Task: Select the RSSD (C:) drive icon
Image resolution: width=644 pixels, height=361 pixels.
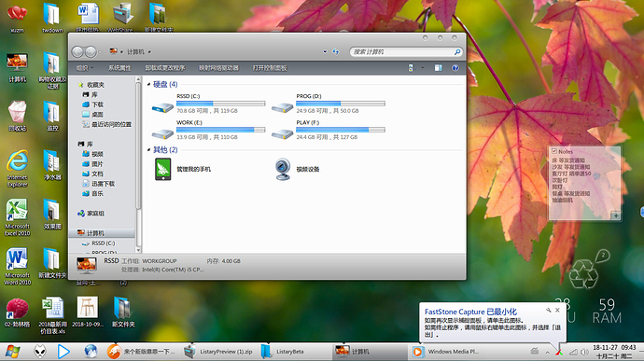Action: tap(162, 107)
